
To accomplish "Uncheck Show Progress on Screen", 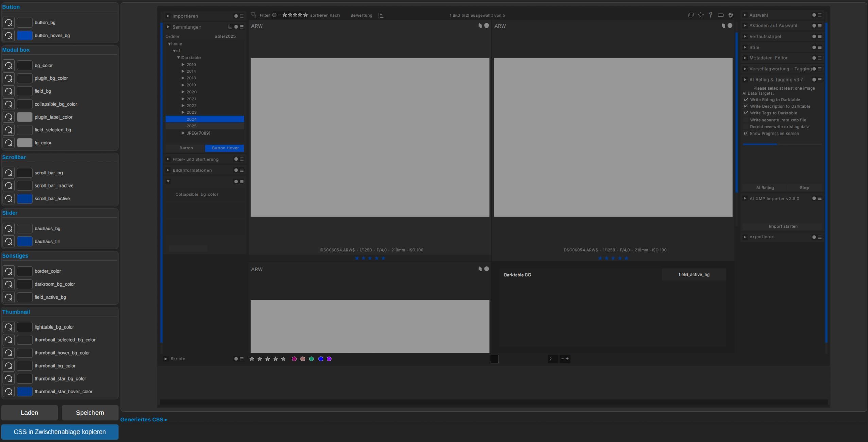I will pos(746,134).
